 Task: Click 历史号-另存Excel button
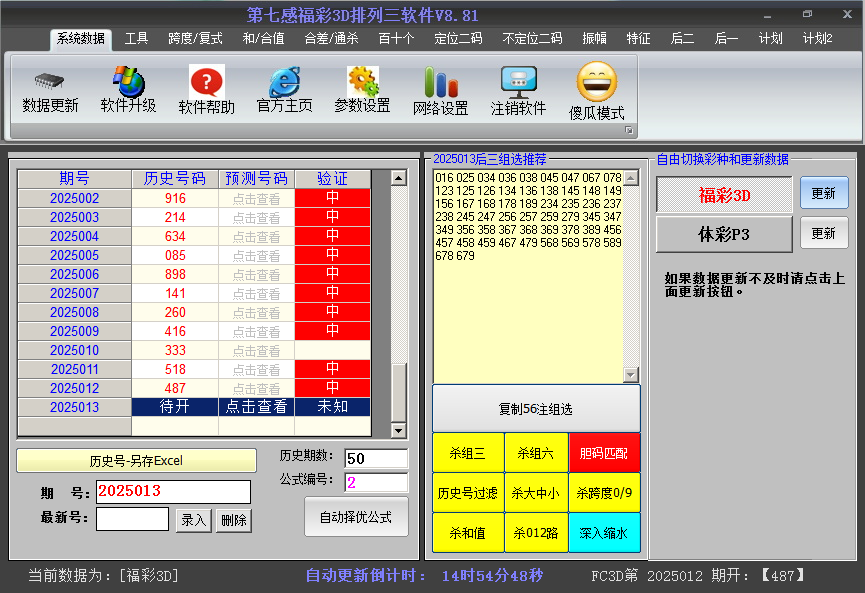[136, 461]
